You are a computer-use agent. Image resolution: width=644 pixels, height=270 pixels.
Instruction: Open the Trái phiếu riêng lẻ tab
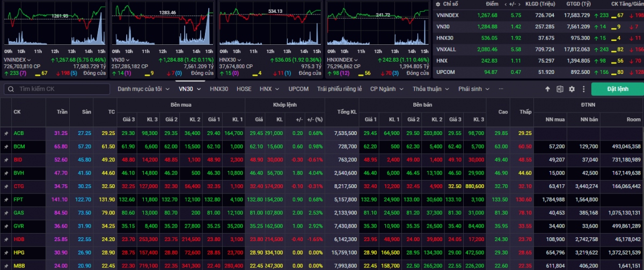click(x=339, y=89)
